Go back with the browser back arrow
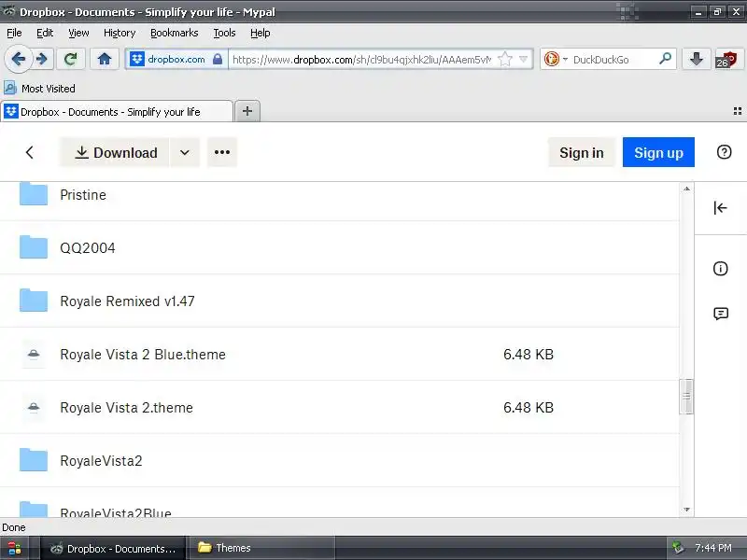Image resolution: width=747 pixels, height=560 pixels. tap(18, 60)
